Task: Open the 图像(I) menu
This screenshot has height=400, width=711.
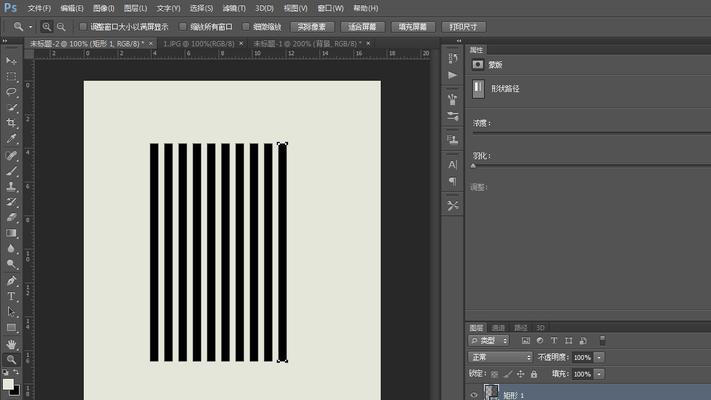Action: coord(103,8)
